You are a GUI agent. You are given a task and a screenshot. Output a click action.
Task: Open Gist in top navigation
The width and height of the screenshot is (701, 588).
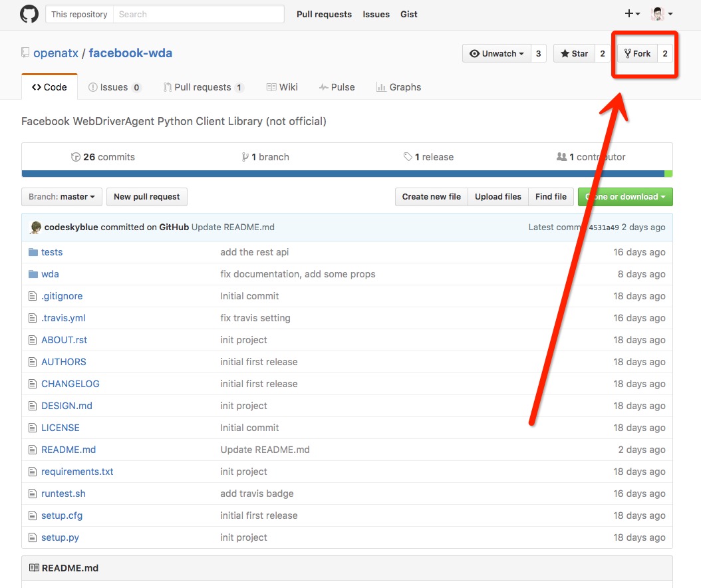[408, 15]
